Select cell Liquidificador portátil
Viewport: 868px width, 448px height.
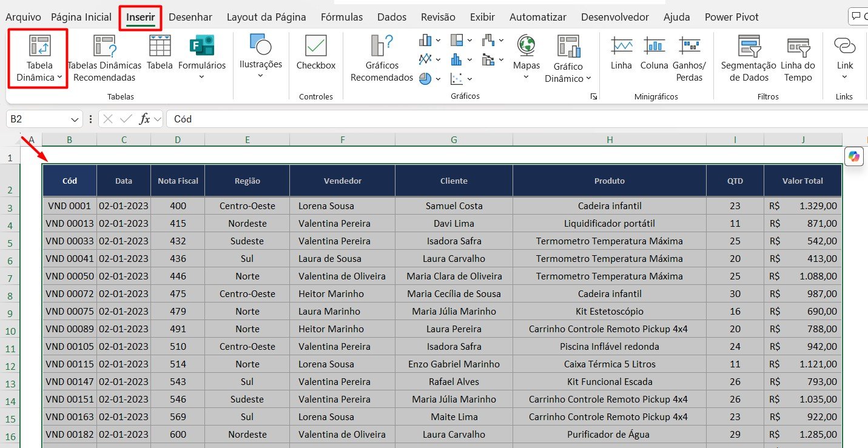click(x=610, y=223)
